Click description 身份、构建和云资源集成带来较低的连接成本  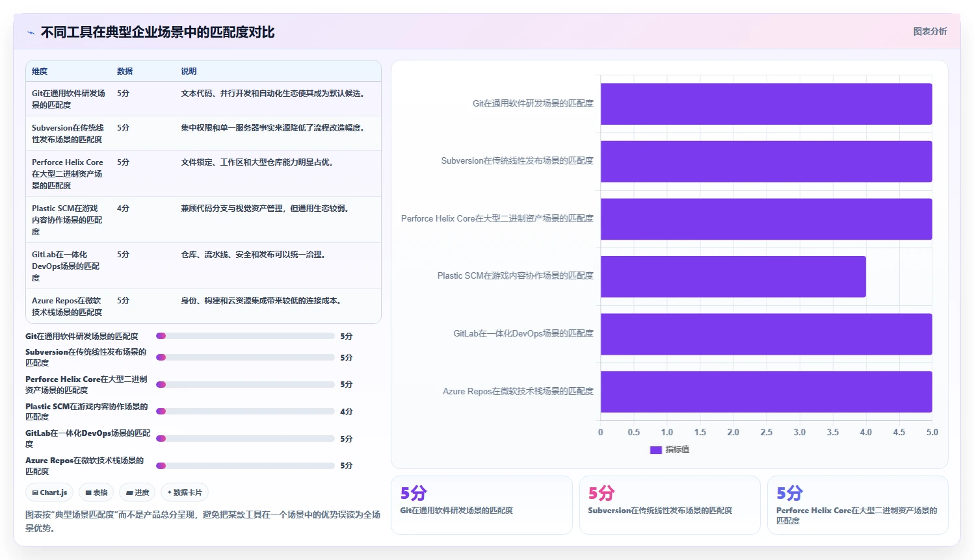tap(262, 301)
